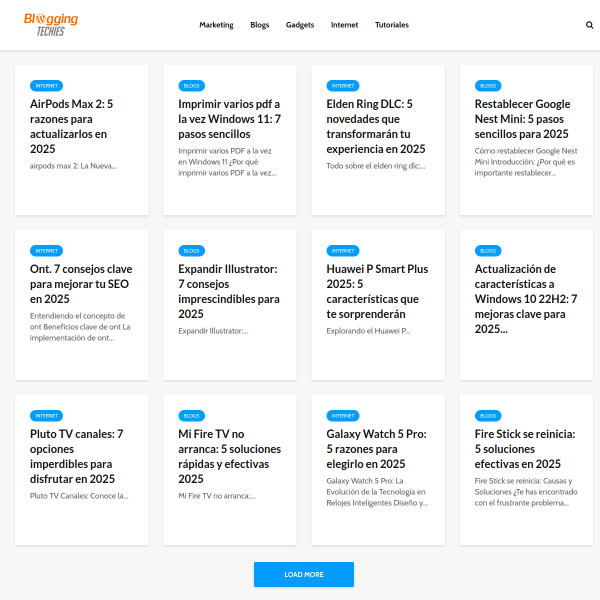This screenshot has width=600, height=600.
Task: Open the Expandir Illustrator article title
Action: [x=229, y=291]
